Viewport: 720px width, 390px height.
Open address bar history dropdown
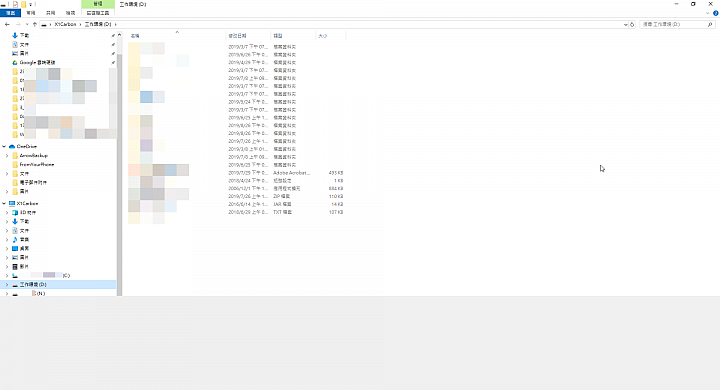pyautogui.click(x=625, y=24)
